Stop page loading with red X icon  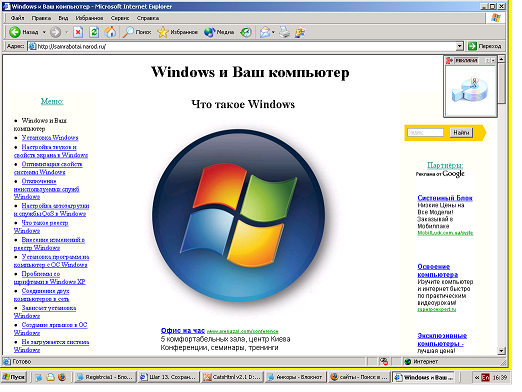(x=78, y=32)
